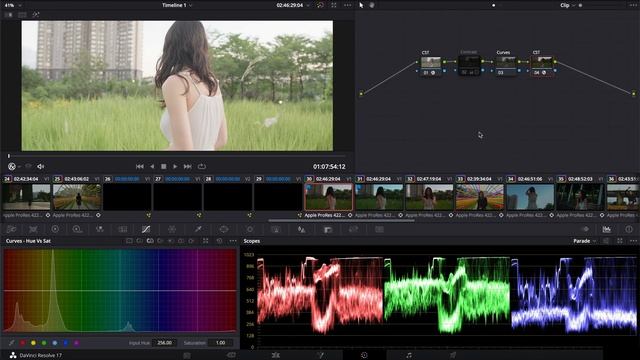Click the curve picker eyedropper
The width and height of the screenshot is (640, 360).
tap(11, 343)
